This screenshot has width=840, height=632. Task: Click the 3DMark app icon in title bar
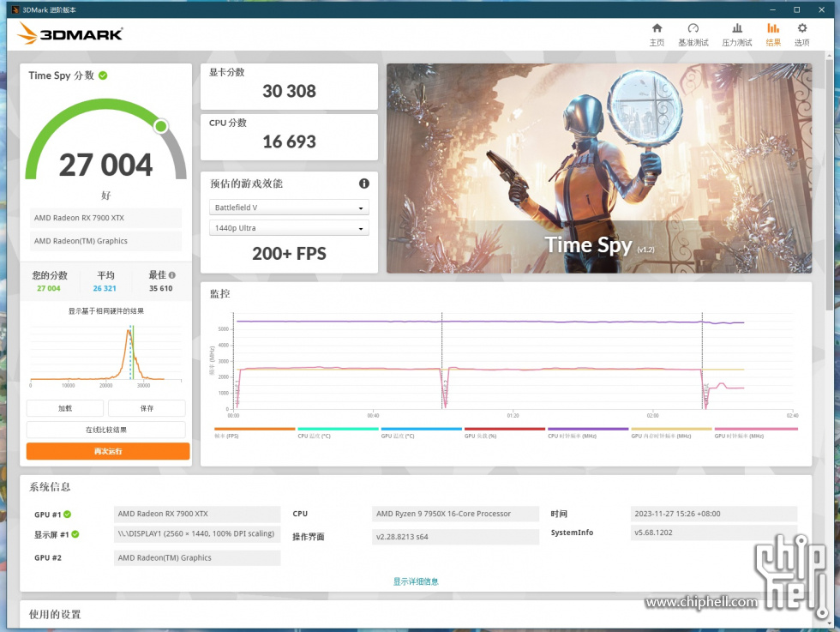point(15,9)
